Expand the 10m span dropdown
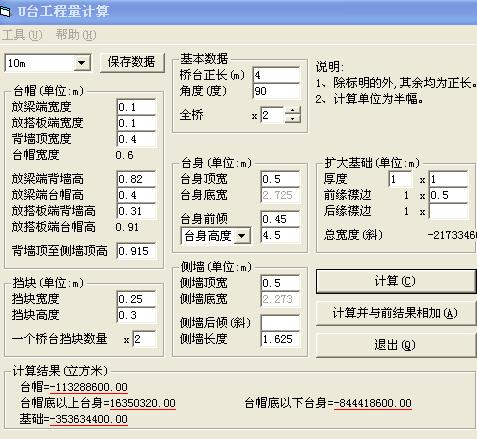This screenshot has width=477, height=439. tap(82, 63)
